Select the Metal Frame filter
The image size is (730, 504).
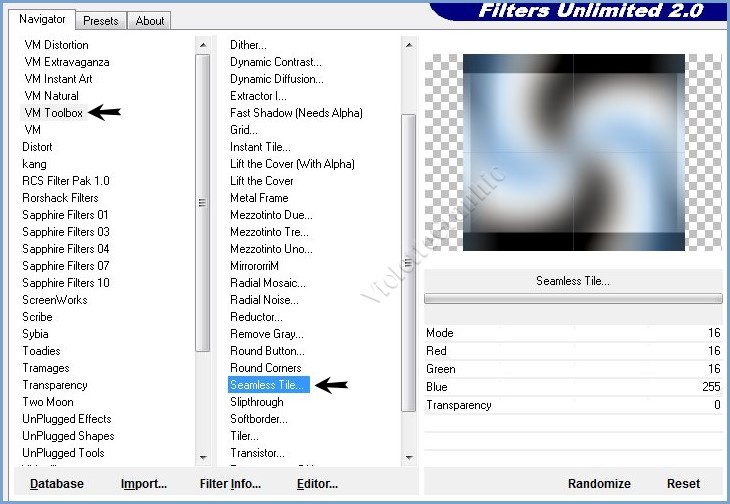click(259, 198)
